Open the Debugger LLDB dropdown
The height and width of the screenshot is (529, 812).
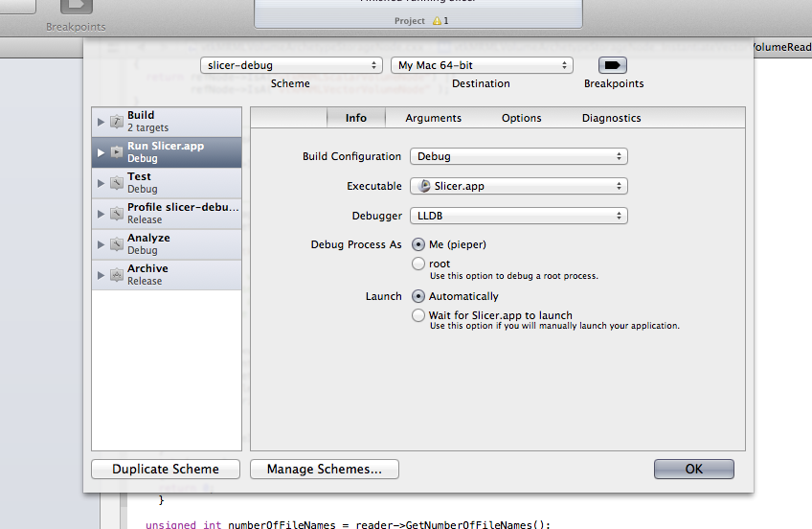point(518,216)
